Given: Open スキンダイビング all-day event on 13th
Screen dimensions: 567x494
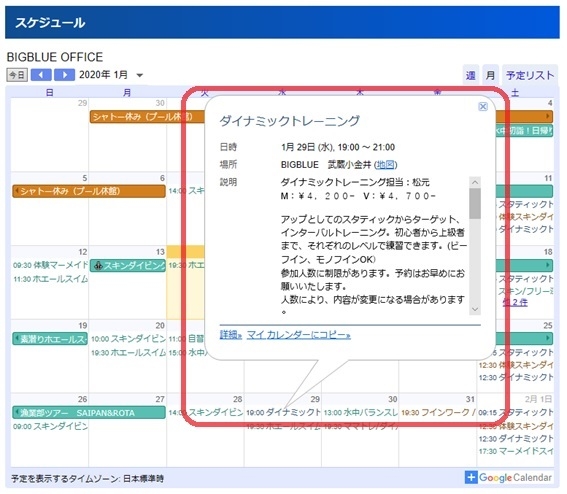Looking at the screenshot, I should (x=128, y=266).
